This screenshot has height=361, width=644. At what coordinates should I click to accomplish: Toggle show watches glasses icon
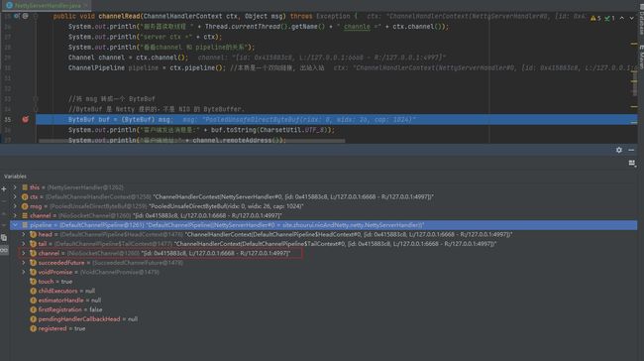(x=4, y=250)
